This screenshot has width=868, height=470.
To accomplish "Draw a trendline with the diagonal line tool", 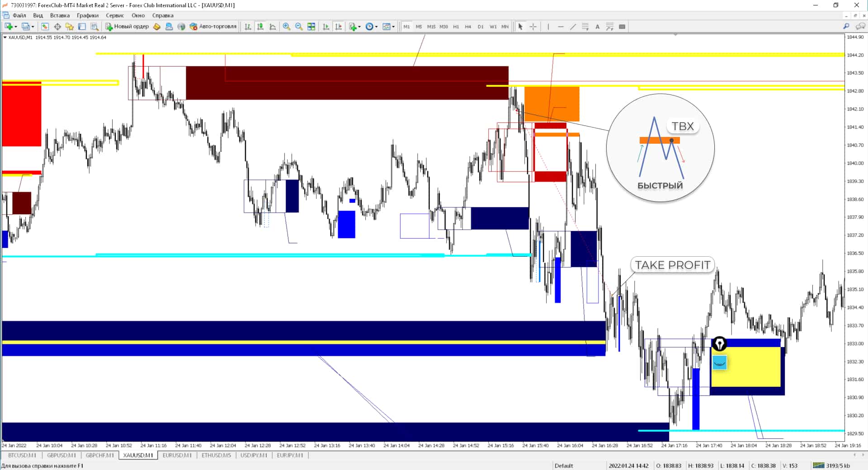I will pyautogui.click(x=573, y=27).
